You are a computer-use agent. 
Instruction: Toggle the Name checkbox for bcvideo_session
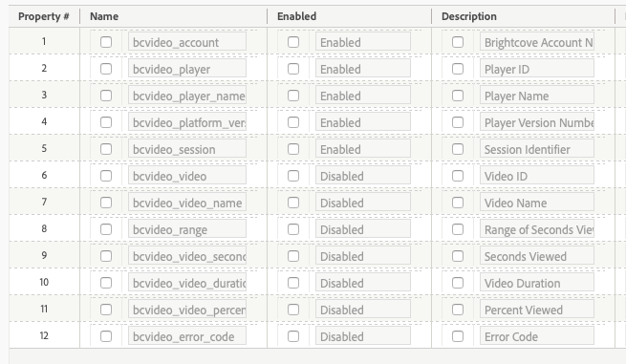[106, 149]
